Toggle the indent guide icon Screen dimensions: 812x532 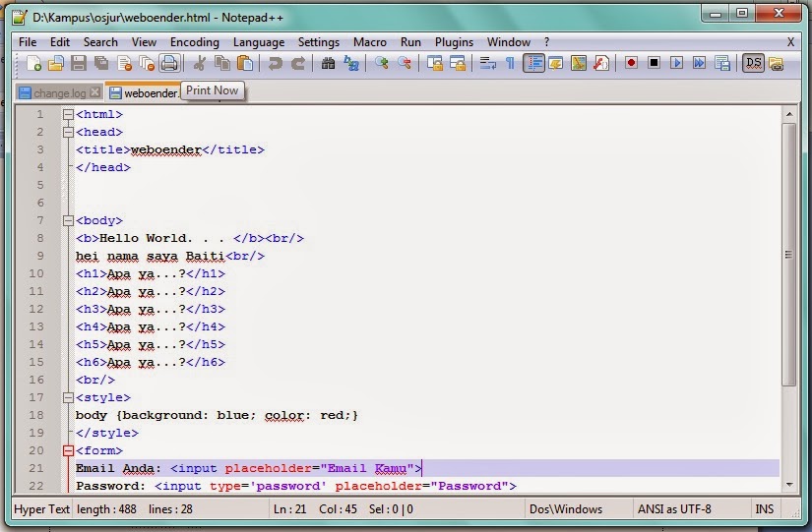tap(533, 64)
